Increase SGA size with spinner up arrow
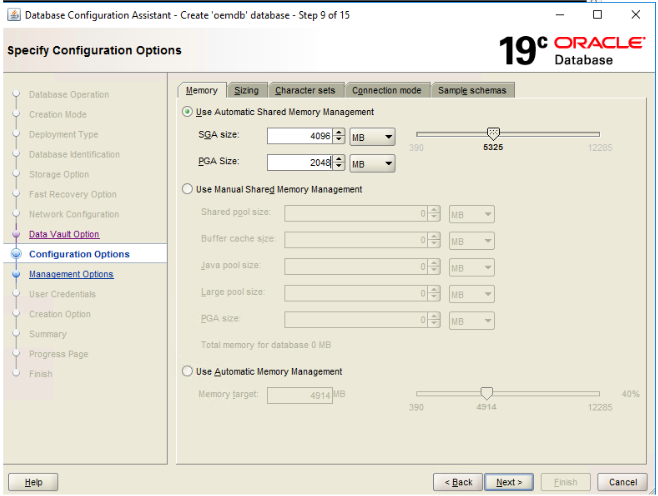This screenshot has width=658, height=496. click(339, 132)
